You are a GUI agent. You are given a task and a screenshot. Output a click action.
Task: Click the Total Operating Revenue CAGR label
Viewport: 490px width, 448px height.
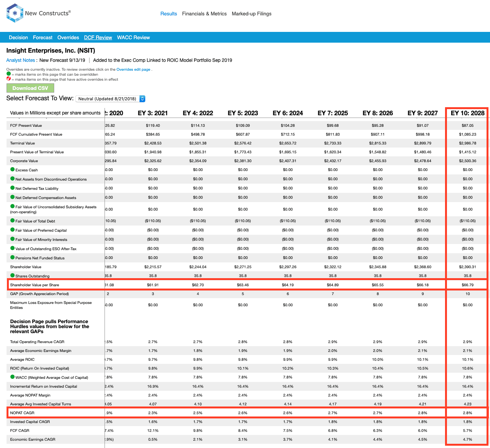pyautogui.click(x=37, y=342)
